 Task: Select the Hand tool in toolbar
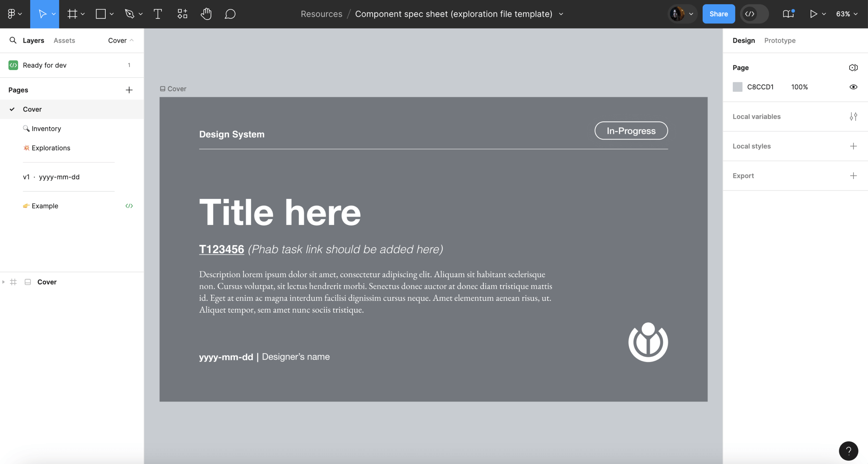point(205,14)
